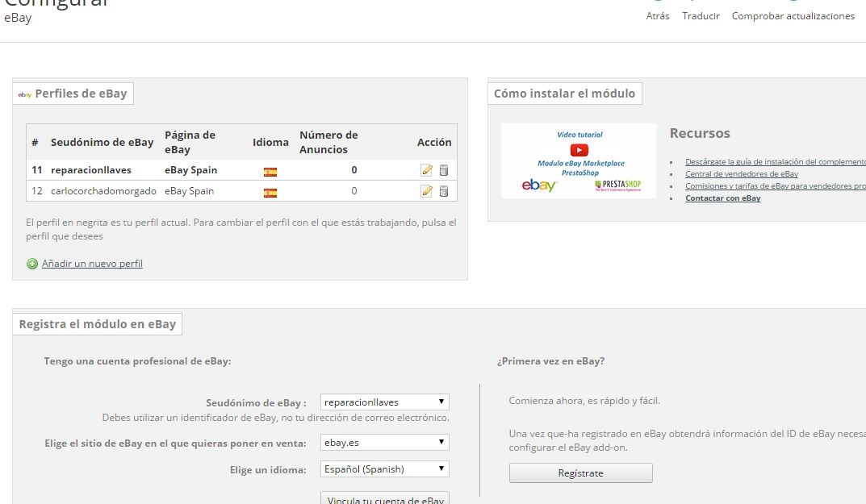Click the small eBay logo beside Perfiles de eBay
The height and width of the screenshot is (504, 866).
[25, 94]
